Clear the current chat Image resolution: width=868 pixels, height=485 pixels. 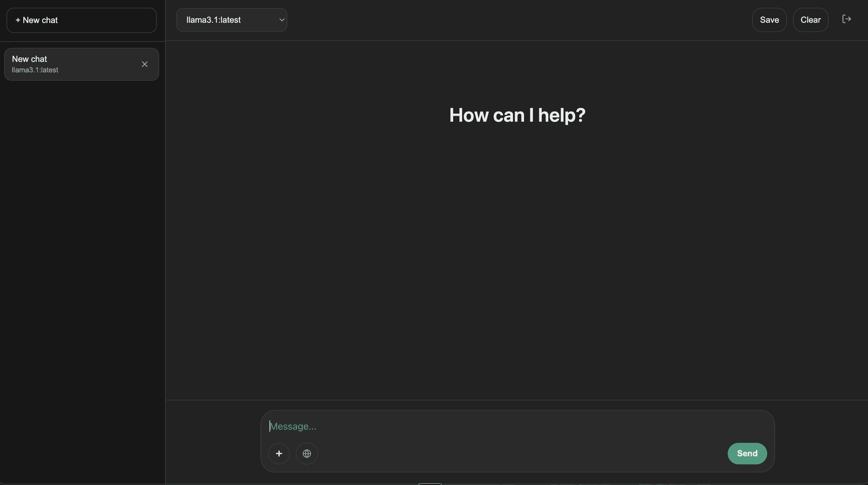coord(810,20)
